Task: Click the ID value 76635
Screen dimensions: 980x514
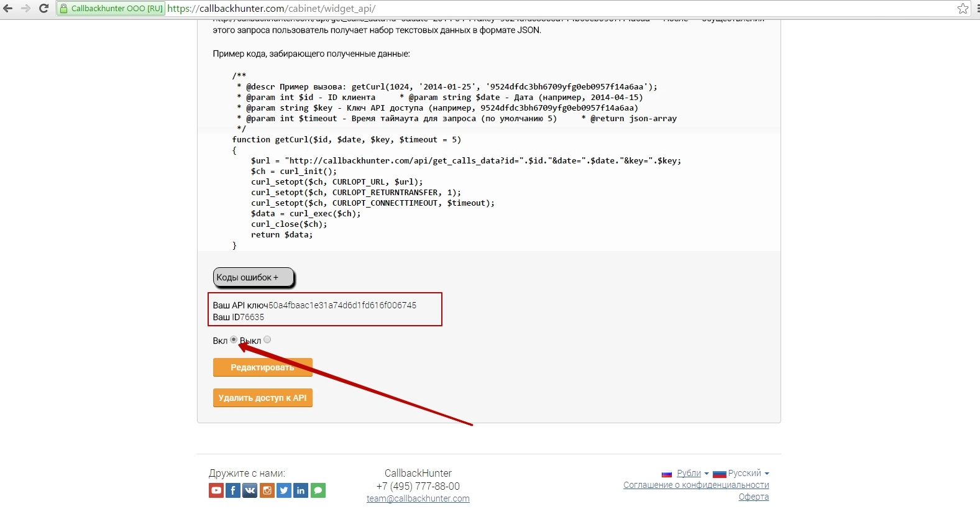Action: 252,317
